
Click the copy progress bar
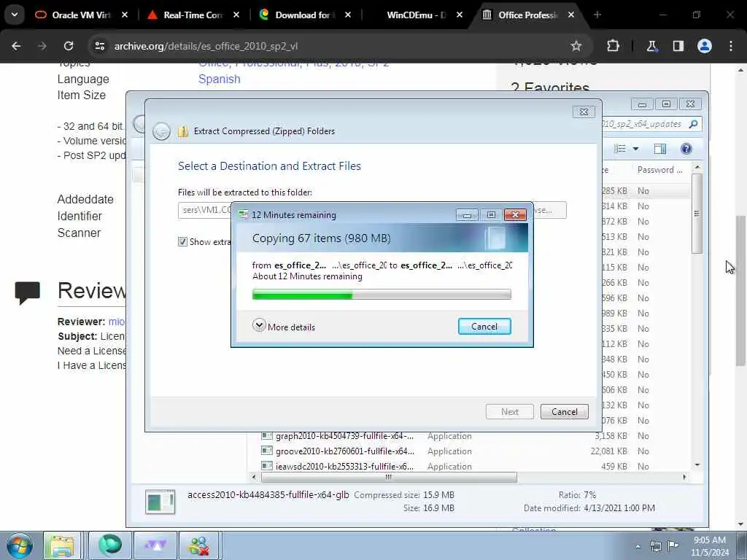coord(382,295)
